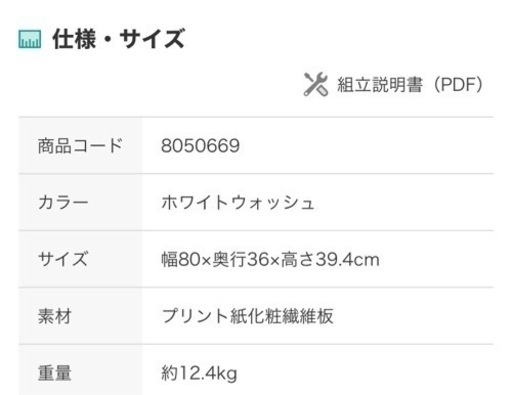512x395 pixels.
Task: Click 幅80 in the size row
Action: [x=181, y=259]
